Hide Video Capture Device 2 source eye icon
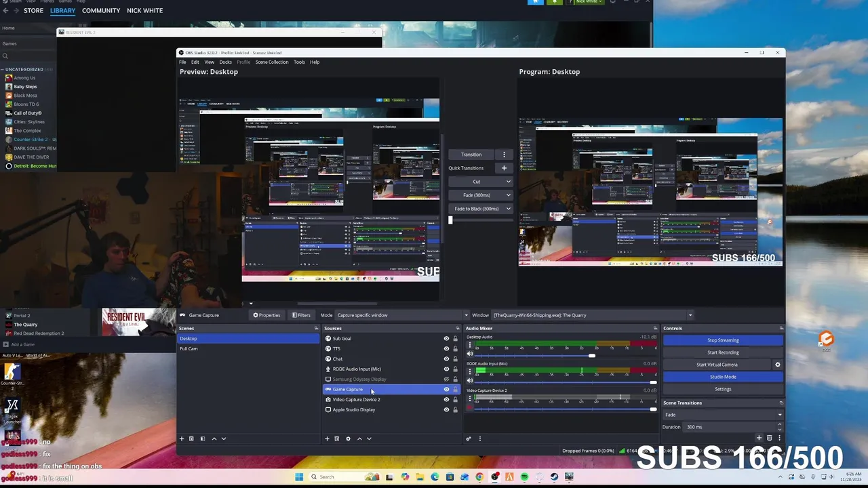 tap(446, 399)
